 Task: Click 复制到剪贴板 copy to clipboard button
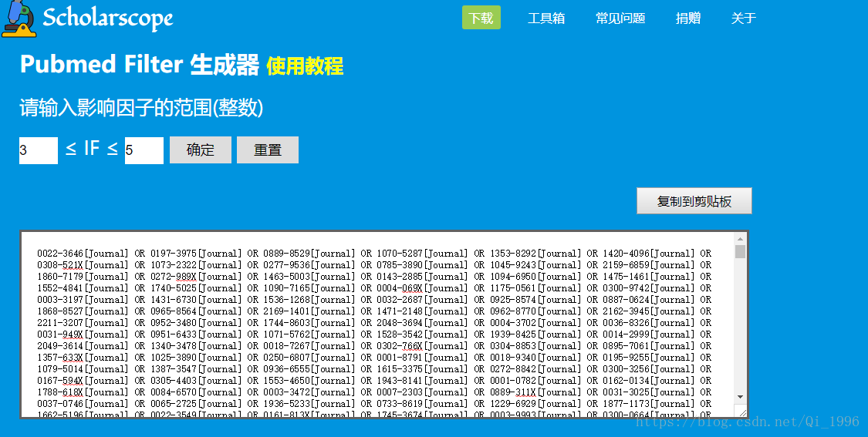point(694,201)
